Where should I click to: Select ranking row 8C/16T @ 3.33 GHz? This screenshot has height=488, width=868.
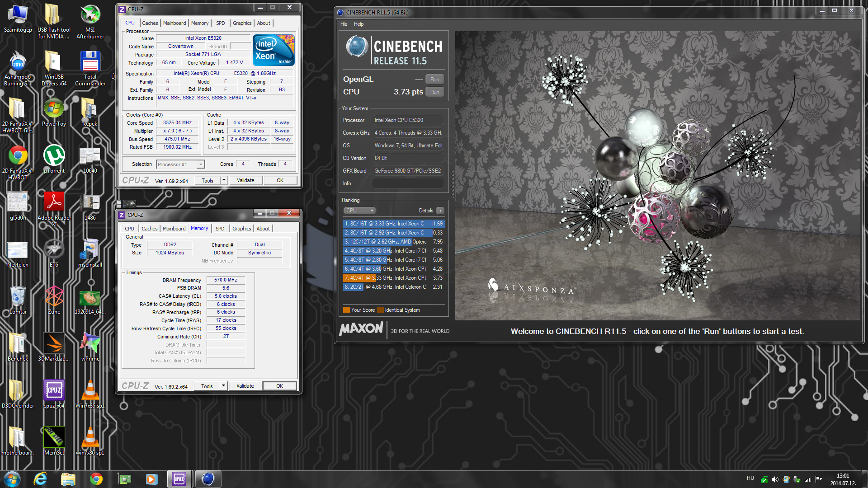pyautogui.click(x=394, y=224)
